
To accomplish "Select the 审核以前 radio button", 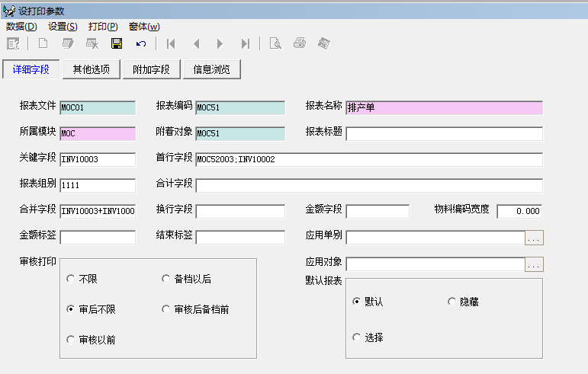I will [x=72, y=340].
